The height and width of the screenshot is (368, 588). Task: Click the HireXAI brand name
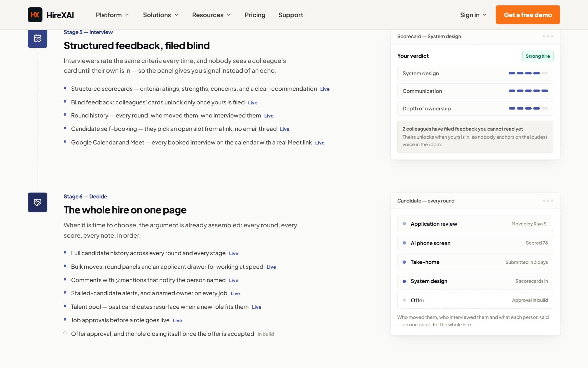pos(60,15)
